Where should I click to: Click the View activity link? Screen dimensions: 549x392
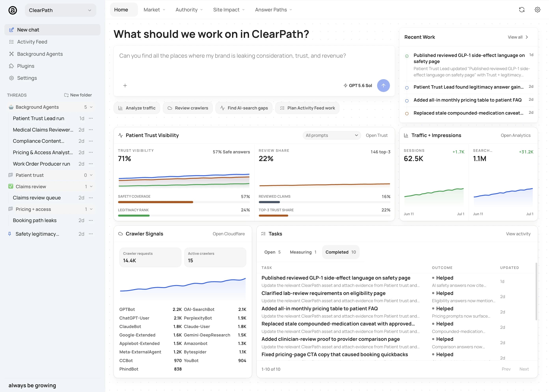(x=518, y=234)
